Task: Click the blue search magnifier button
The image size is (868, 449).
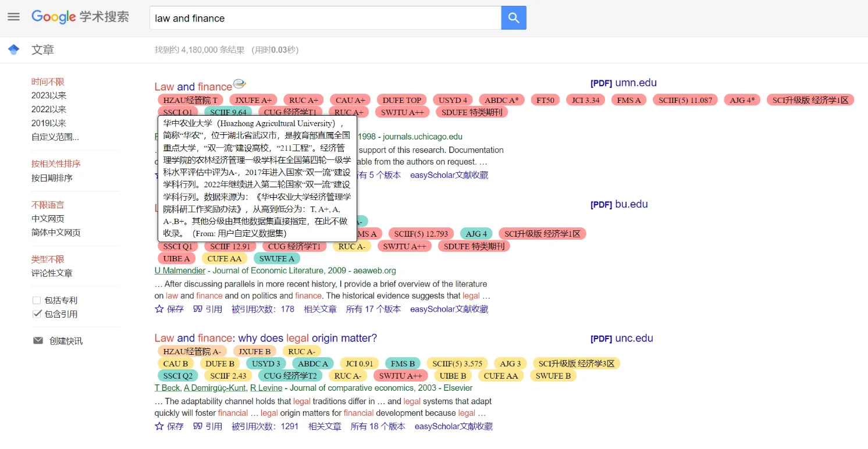Action: (x=514, y=18)
